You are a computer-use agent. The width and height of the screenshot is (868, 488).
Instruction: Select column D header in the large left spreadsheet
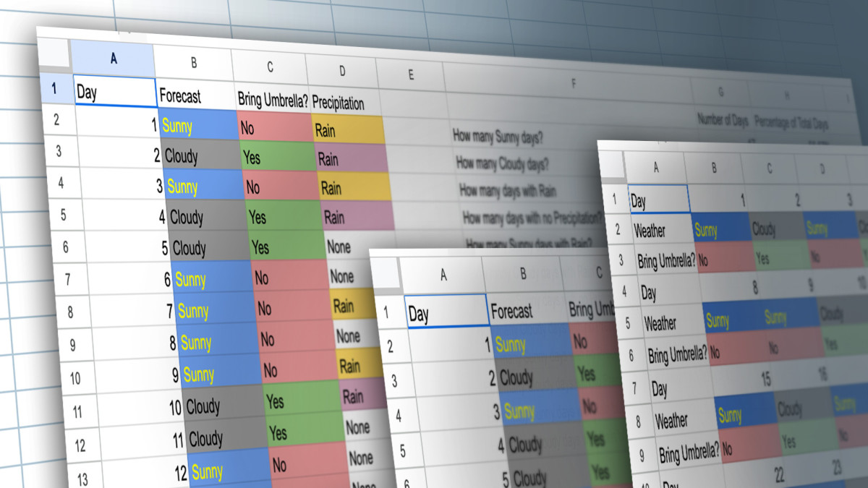342,72
